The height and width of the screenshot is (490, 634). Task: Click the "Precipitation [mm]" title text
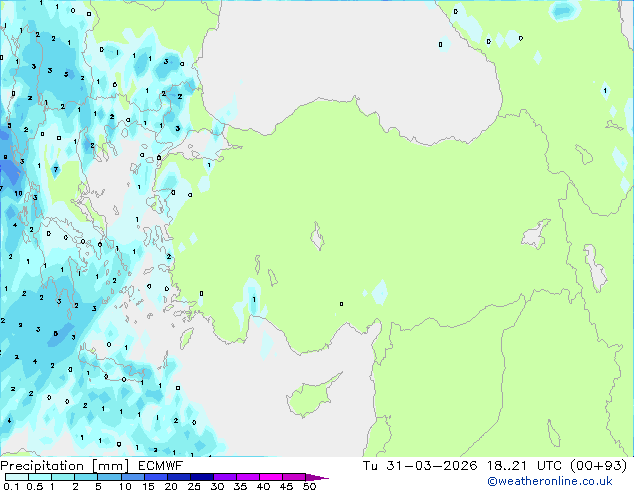(64, 466)
